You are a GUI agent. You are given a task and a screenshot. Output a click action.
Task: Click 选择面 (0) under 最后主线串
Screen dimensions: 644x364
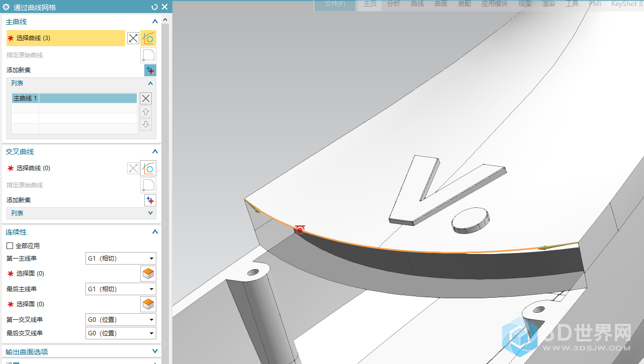[30, 304]
